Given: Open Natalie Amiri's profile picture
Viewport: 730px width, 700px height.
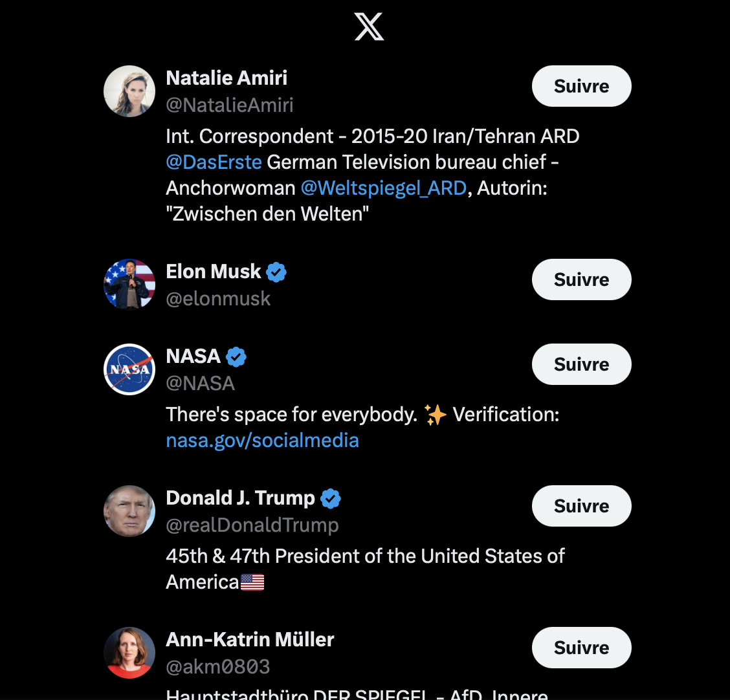Looking at the screenshot, I should (x=129, y=91).
